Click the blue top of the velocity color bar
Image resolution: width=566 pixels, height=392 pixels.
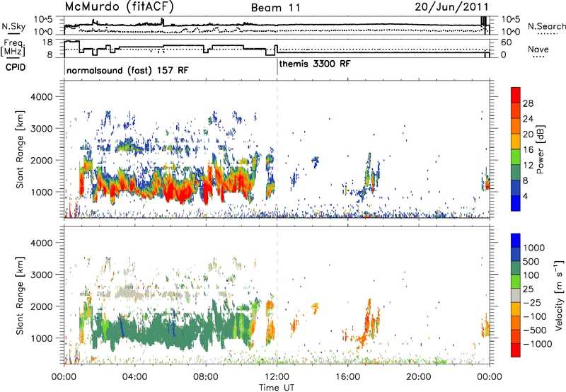(x=516, y=241)
